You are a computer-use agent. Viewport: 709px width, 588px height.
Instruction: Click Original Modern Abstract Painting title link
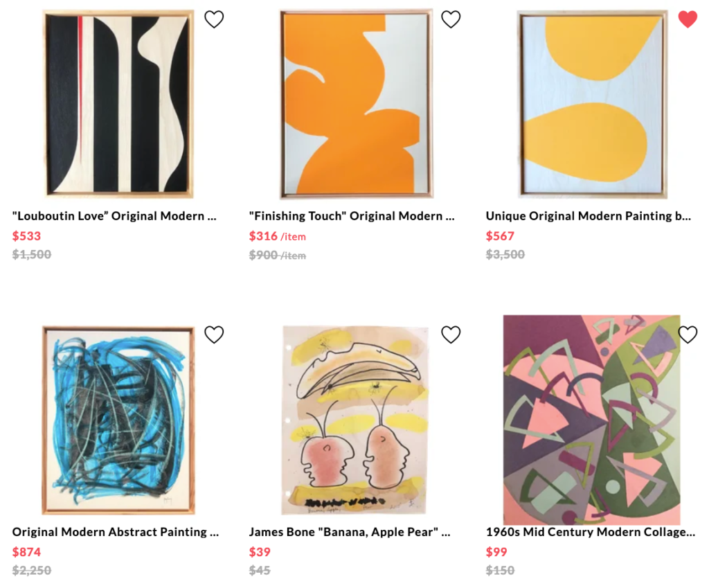116,532
